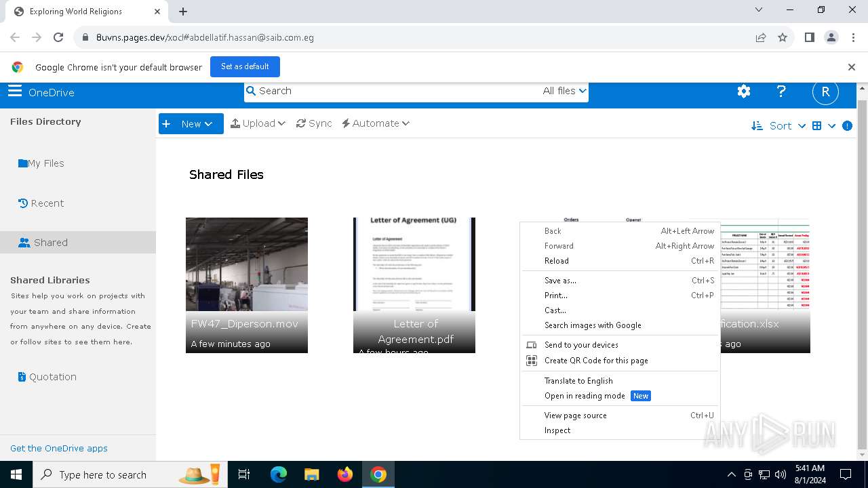
Task: Open My Files in the sidebar
Action: tap(41, 163)
